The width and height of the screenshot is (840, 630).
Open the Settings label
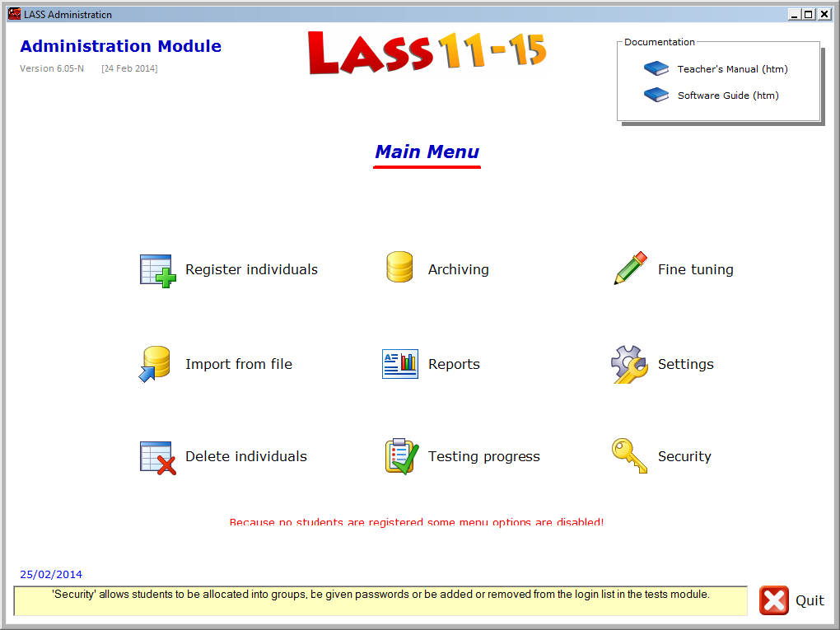[686, 364]
